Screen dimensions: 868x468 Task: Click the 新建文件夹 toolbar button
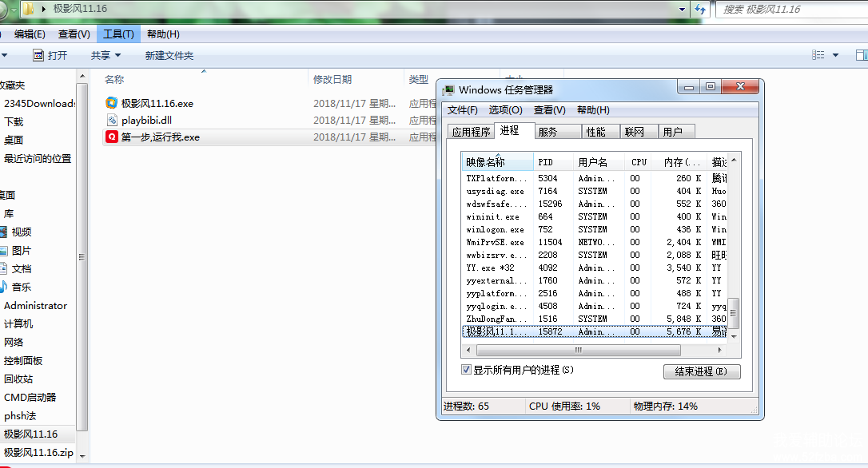pos(169,55)
